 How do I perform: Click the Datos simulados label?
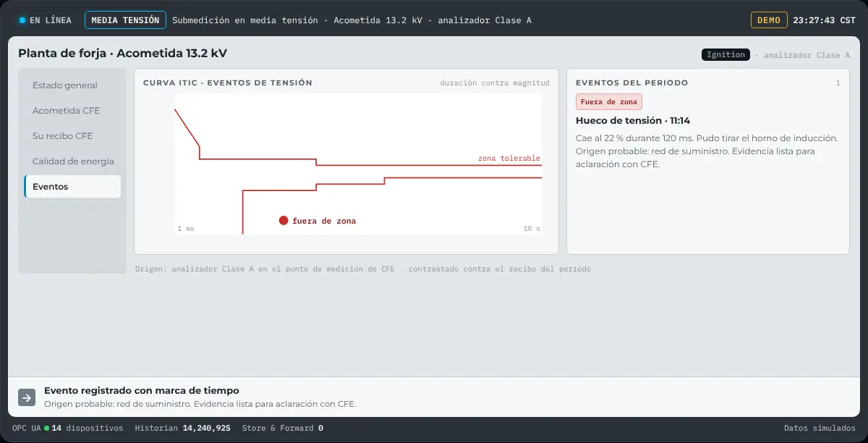pos(820,428)
